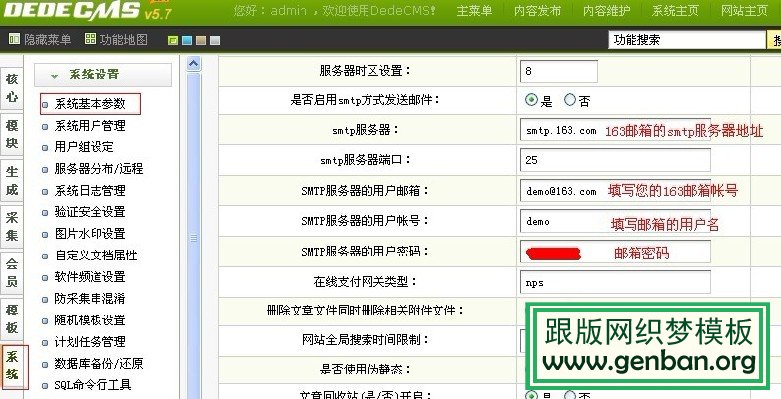
Task: Click the sidebar scrollbar up arrow
Action: (x=193, y=63)
